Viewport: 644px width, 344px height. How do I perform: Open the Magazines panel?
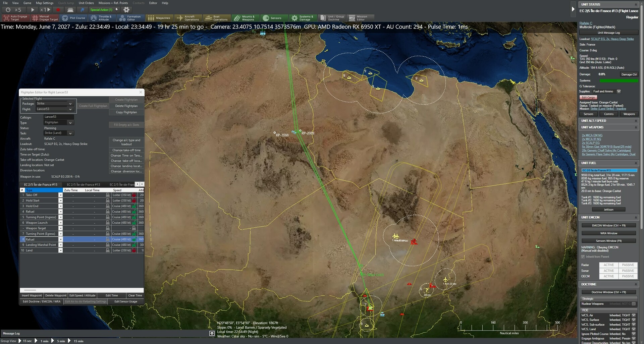point(160,18)
